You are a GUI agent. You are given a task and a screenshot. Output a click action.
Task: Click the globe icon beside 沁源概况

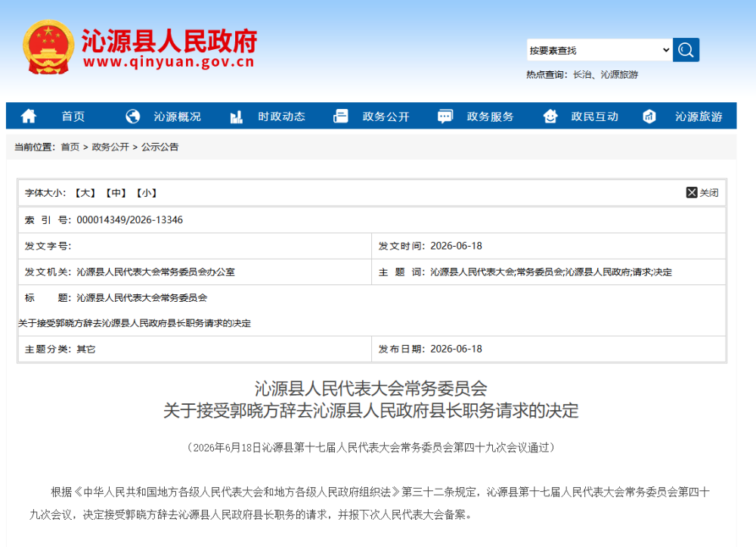[132, 117]
